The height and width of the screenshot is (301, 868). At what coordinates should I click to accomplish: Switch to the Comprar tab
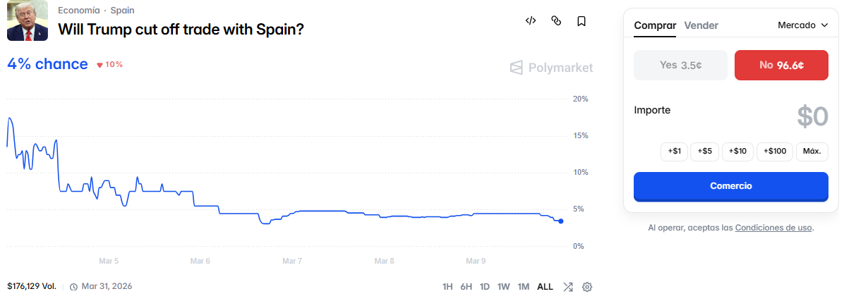click(x=655, y=25)
